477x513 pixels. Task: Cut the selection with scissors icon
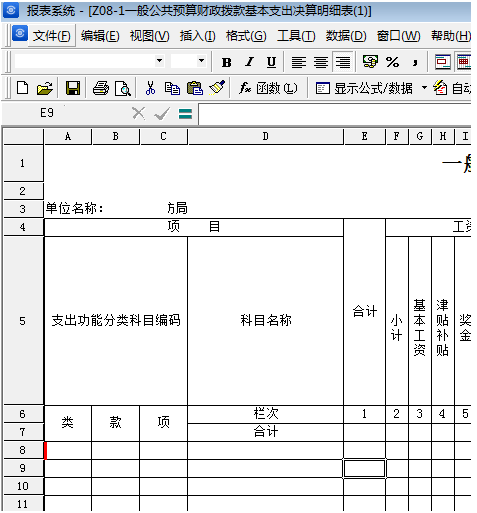[x=150, y=88]
